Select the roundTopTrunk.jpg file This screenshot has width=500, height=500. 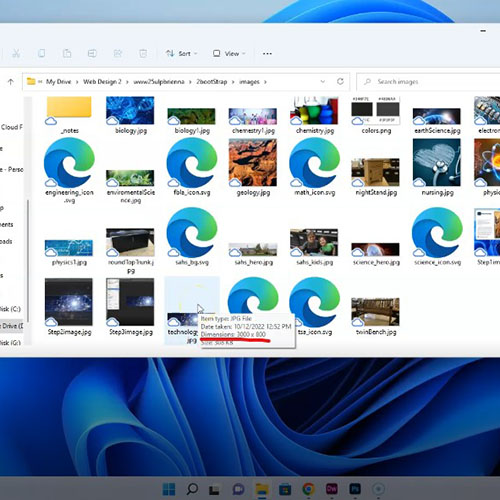[130, 250]
